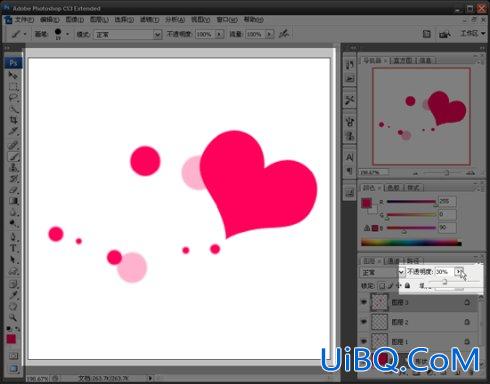The height and width of the screenshot is (384, 490).
Task: Open the brush mode dropdown
Action: pos(128,34)
